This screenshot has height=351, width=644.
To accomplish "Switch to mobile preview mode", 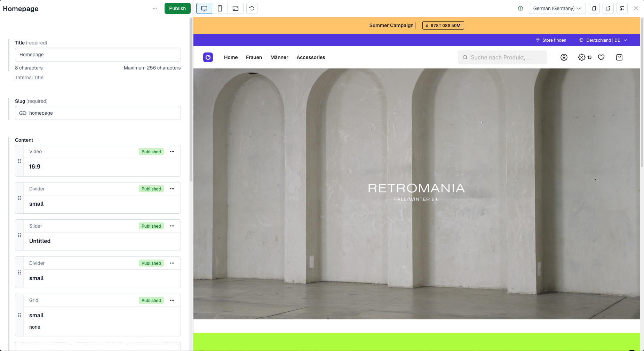I will click(x=220, y=8).
